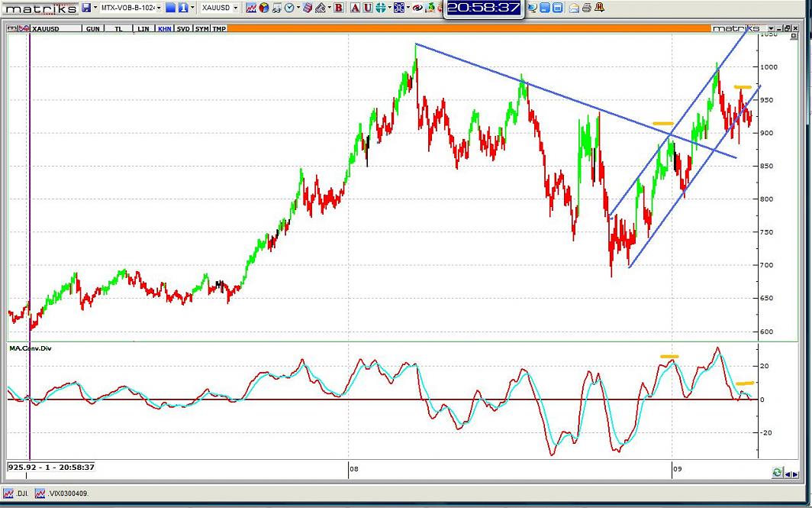Toggle the SVD option on chart header
Screen dimensions: 812x508
pyautogui.click(x=183, y=28)
